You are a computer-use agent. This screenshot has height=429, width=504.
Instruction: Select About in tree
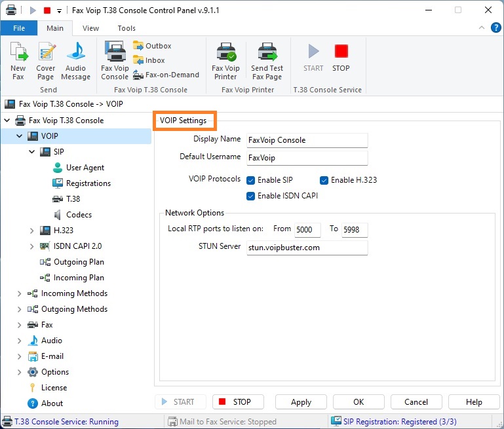(x=45, y=403)
